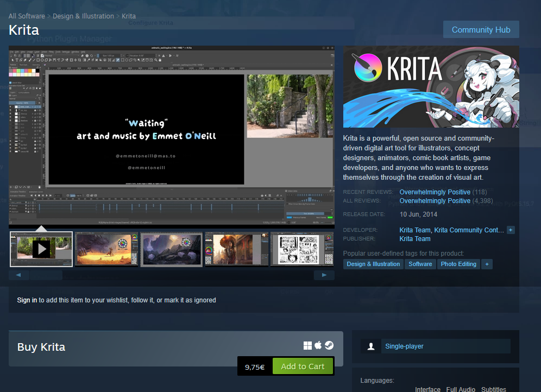Image resolution: width=541 pixels, height=392 pixels.
Task: Select the dragon desert artwork thumbnail
Action: tap(106, 249)
